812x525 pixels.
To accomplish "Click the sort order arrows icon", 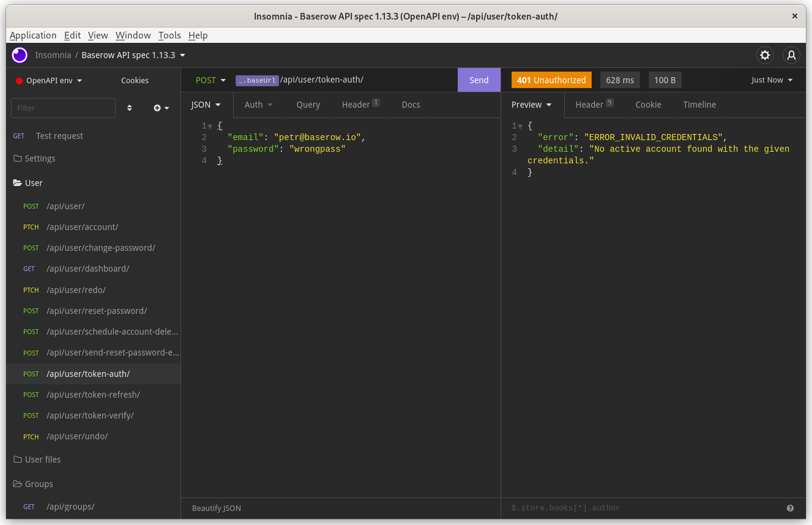I will pos(130,108).
